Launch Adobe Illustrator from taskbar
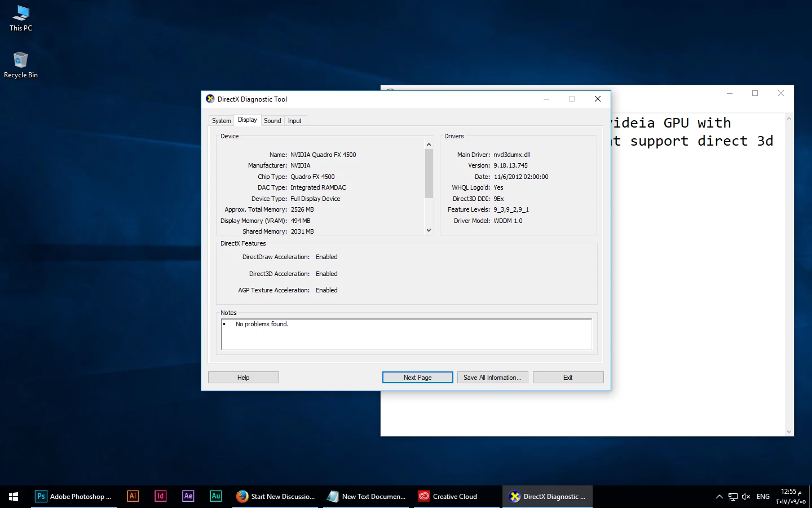The width and height of the screenshot is (812, 508). click(x=133, y=497)
